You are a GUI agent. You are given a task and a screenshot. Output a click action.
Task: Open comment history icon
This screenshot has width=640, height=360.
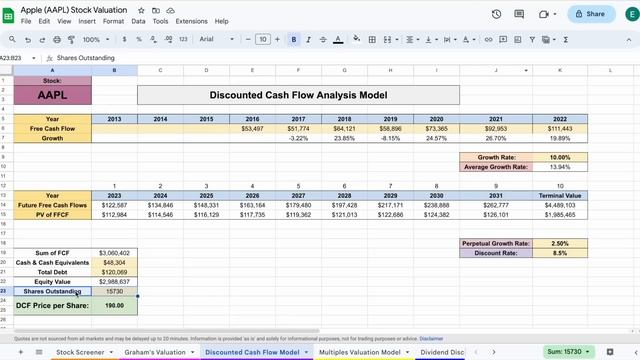[x=519, y=14]
